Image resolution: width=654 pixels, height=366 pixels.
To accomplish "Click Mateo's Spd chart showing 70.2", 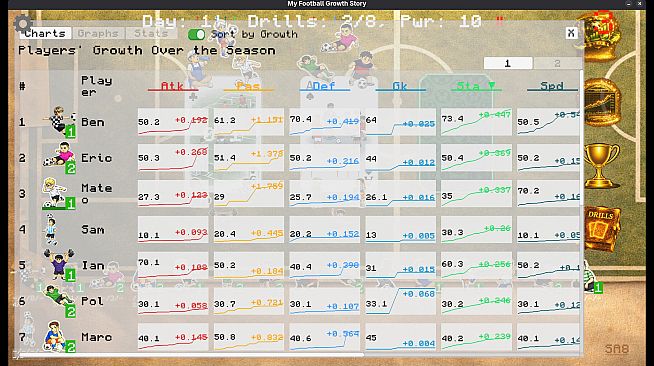I will (548, 193).
